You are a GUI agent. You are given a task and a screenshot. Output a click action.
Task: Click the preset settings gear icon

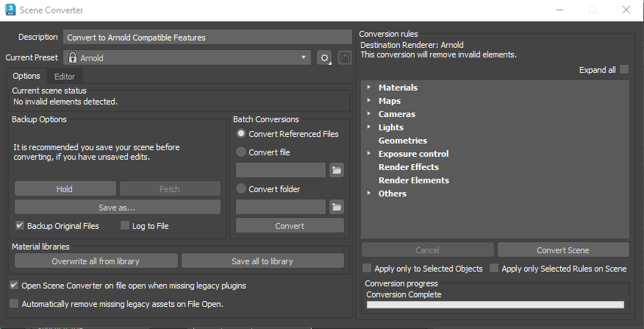[x=324, y=57]
